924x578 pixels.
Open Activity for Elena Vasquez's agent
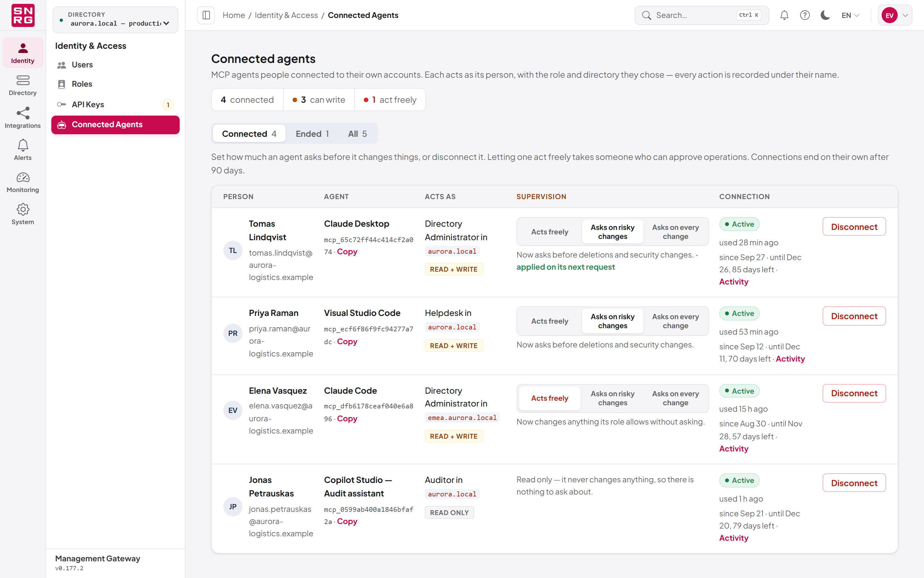[733, 448]
